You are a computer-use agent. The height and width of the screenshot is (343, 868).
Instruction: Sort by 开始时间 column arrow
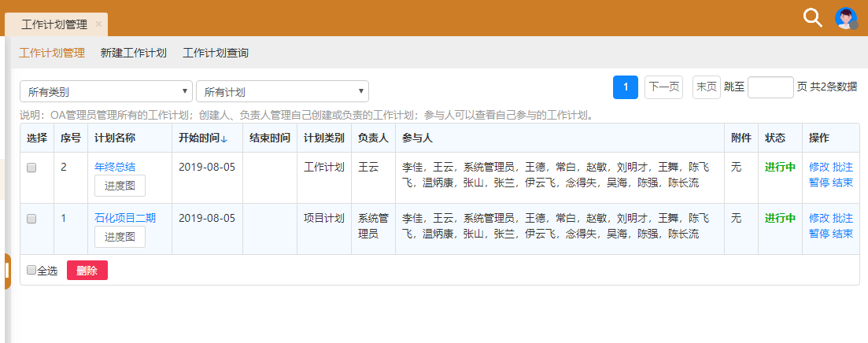pyautogui.click(x=224, y=138)
